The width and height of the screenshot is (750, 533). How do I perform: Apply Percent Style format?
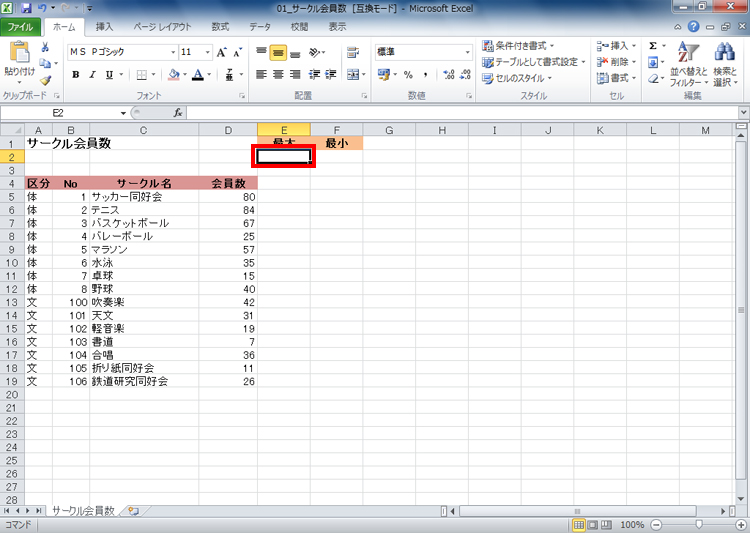408,75
